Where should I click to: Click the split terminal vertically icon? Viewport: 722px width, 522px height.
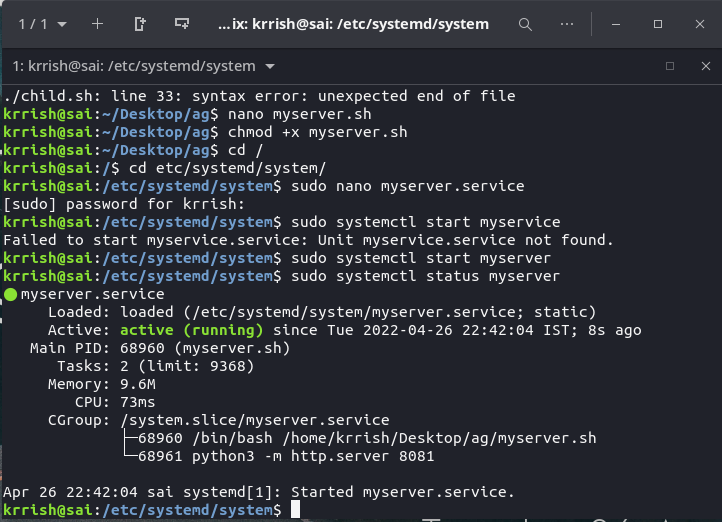140,24
